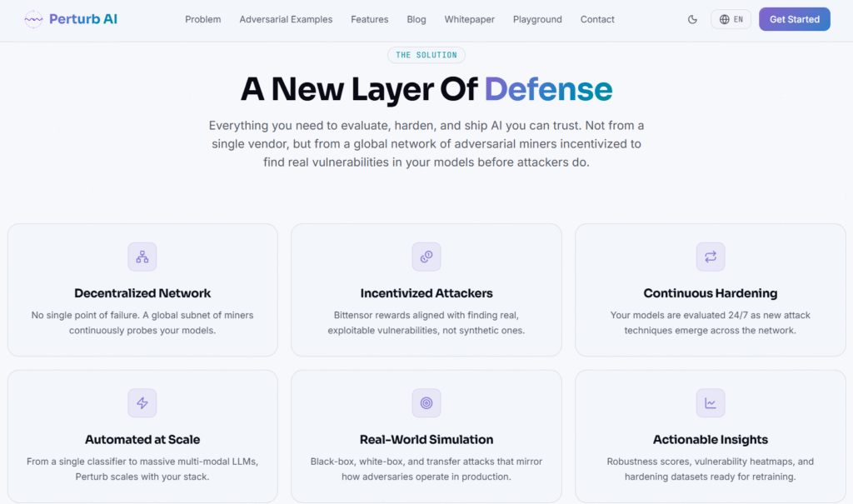Open the Features nav link
The image size is (853, 504).
click(369, 20)
